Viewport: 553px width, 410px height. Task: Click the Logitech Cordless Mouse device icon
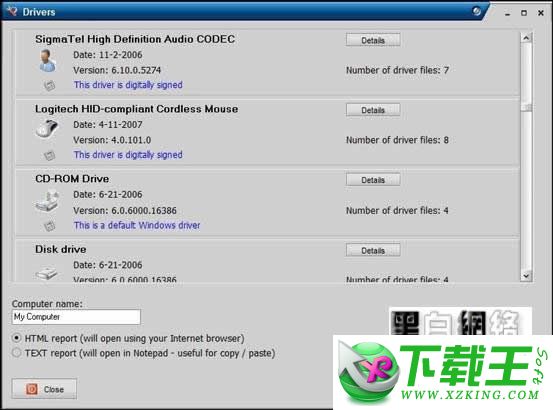tap(47, 128)
